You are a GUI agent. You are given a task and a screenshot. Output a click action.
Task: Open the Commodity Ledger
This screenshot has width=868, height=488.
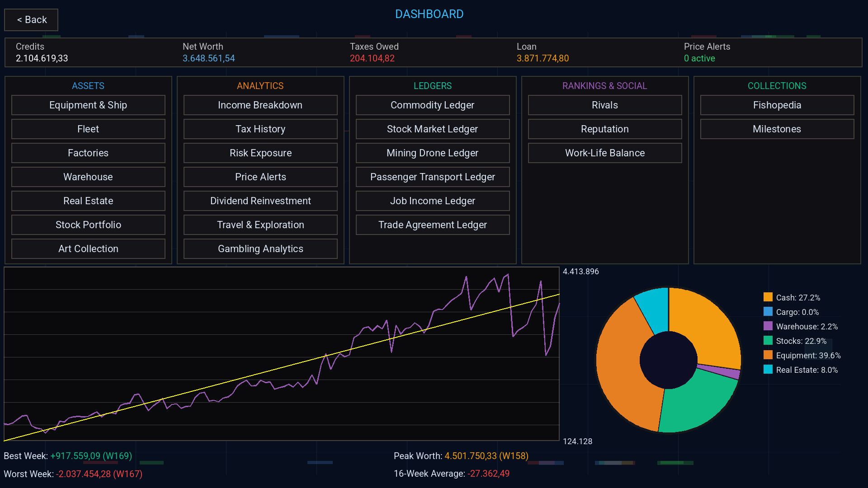(433, 105)
